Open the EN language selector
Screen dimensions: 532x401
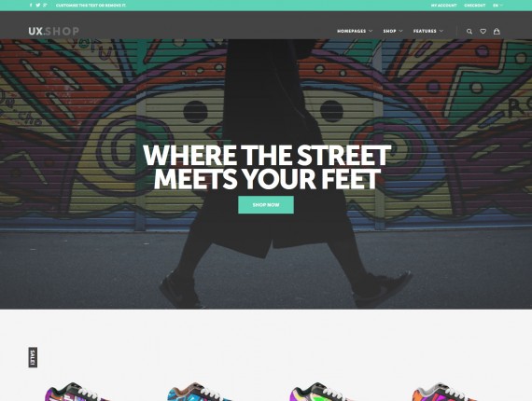coord(497,6)
